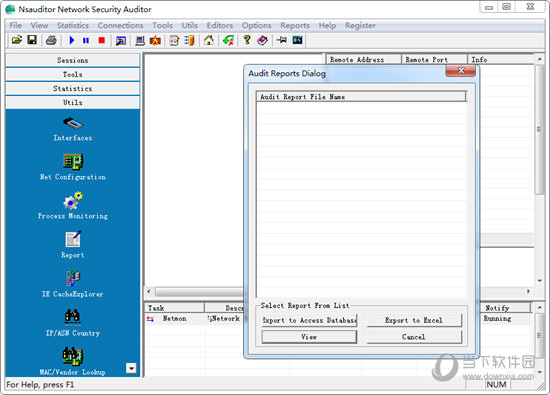Click Cancel in Audit Reports Dialog
The image size is (550, 395).
pos(414,337)
